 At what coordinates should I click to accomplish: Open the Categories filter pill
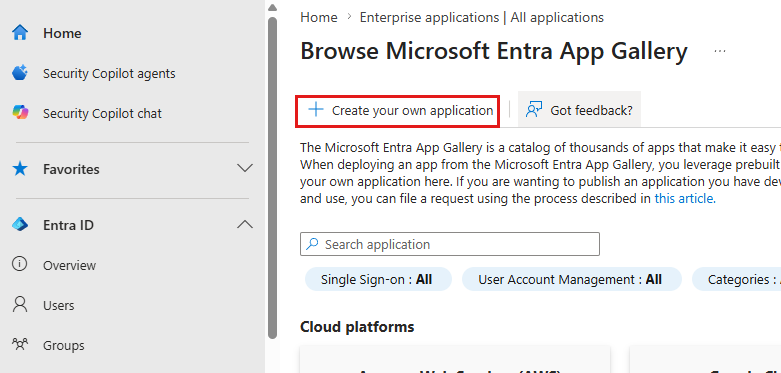pos(737,279)
